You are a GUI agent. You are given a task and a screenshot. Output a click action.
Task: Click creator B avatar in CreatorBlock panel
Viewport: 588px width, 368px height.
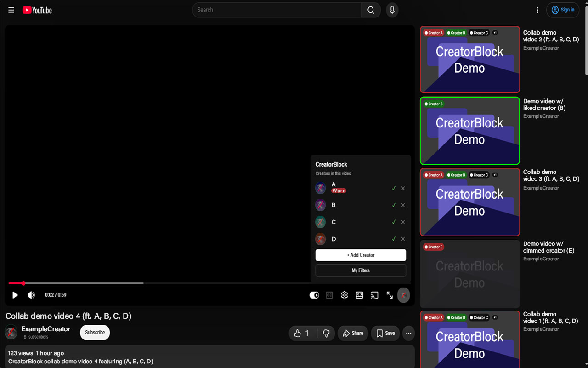[321, 205]
